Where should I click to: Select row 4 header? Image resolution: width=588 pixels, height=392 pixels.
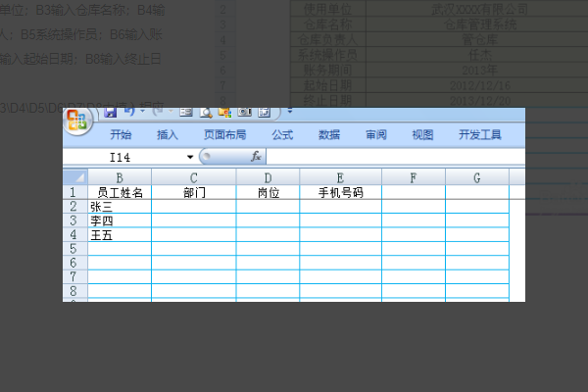coord(75,235)
